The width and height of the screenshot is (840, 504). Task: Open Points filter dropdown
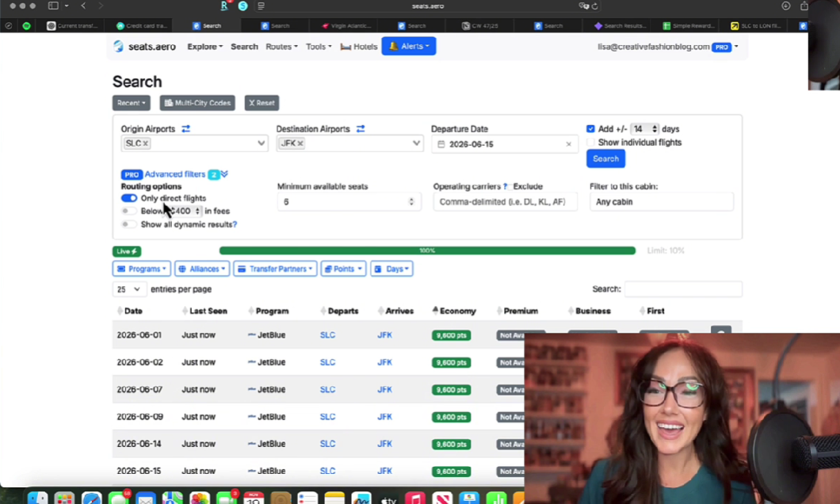point(343,269)
